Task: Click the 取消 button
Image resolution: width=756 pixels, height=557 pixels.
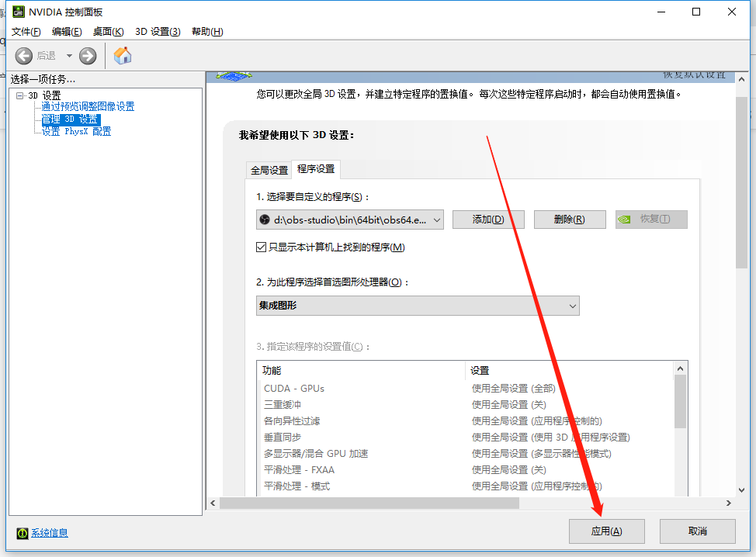Action: point(698,531)
